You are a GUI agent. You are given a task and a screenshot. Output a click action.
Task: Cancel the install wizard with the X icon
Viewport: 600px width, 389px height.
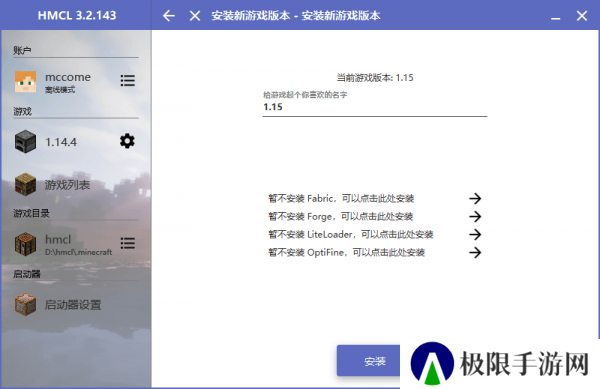(x=195, y=16)
